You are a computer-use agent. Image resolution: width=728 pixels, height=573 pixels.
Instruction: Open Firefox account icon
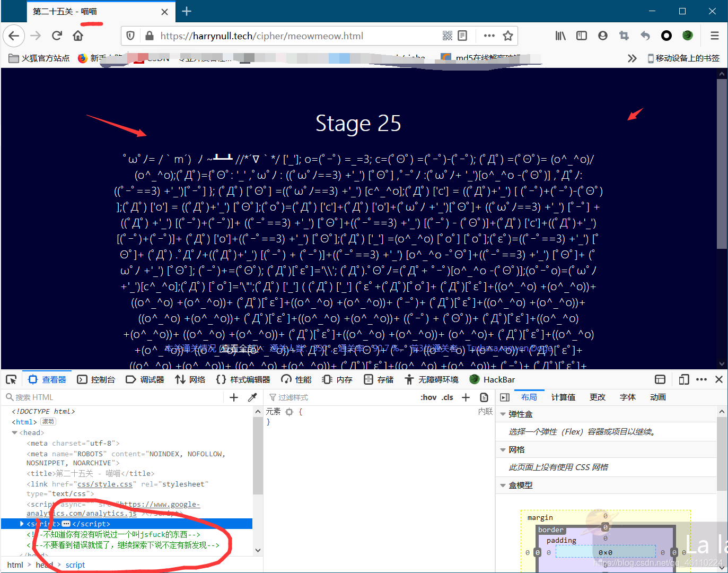pos(603,36)
